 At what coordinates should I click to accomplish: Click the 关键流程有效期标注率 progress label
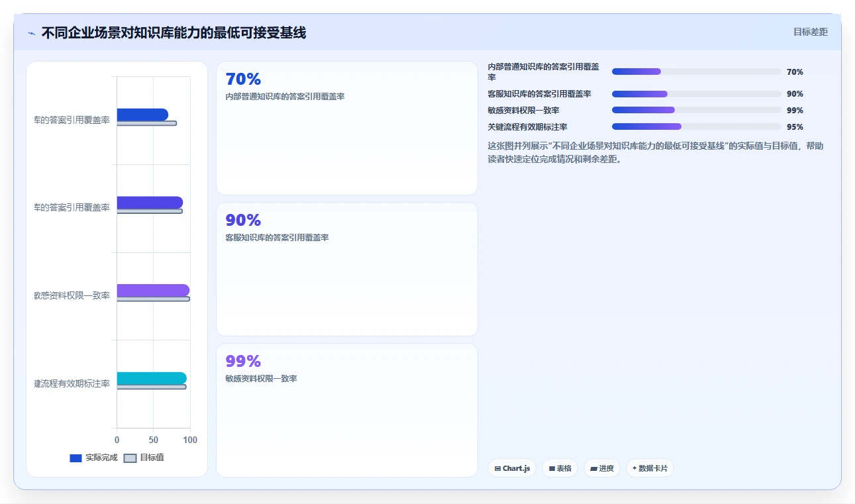pos(527,127)
